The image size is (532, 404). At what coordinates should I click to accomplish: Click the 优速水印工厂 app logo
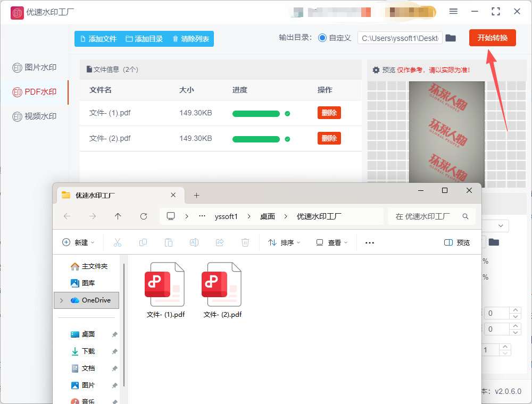click(17, 13)
